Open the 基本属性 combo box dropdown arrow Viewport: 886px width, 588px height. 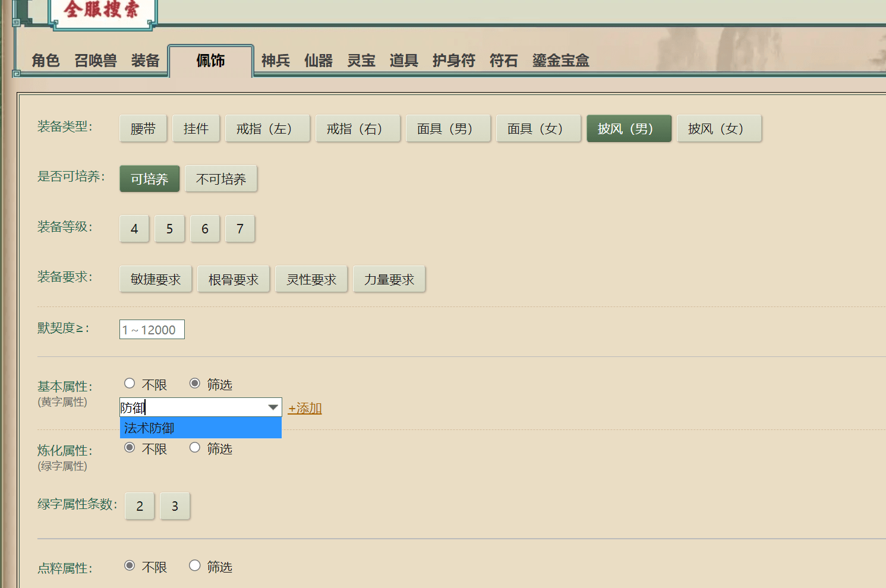pos(273,407)
